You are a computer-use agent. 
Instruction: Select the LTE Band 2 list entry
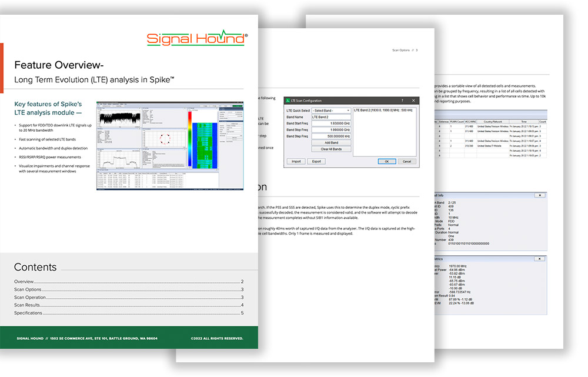tap(383, 111)
